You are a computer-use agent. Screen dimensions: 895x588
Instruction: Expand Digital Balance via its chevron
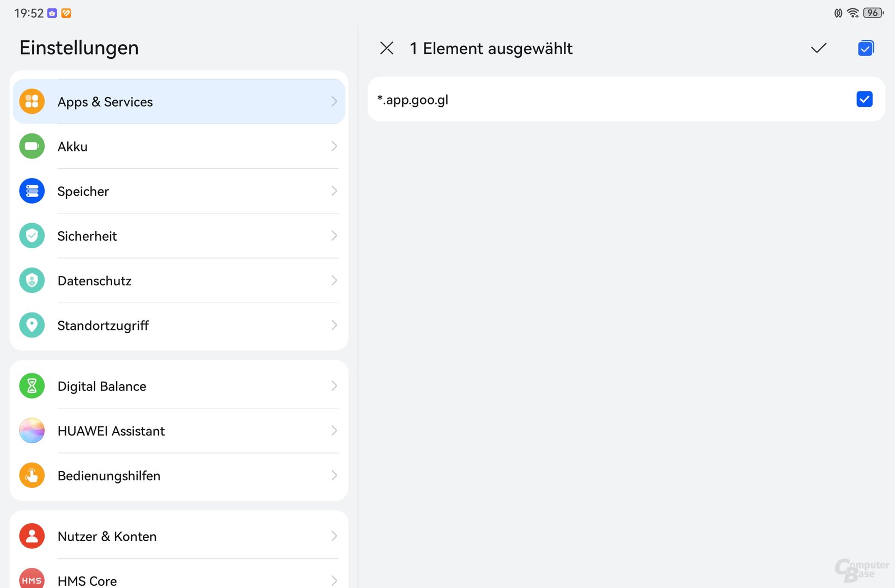(x=334, y=386)
